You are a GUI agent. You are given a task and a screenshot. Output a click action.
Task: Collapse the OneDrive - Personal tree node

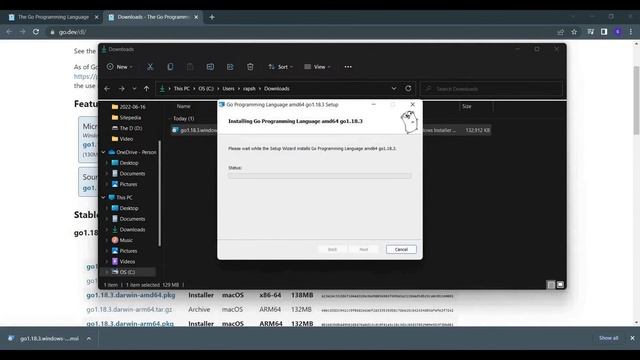coord(103,152)
